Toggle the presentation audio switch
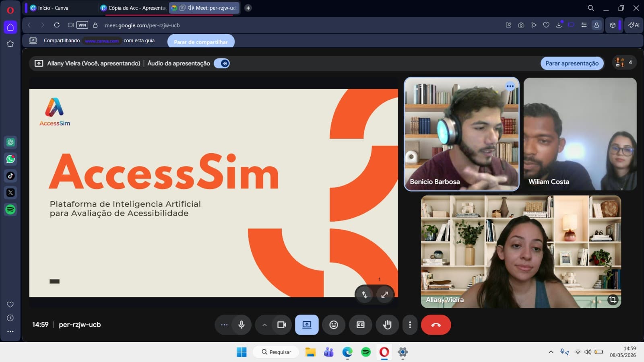This screenshot has width=644, height=362. click(x=222, y=63)
